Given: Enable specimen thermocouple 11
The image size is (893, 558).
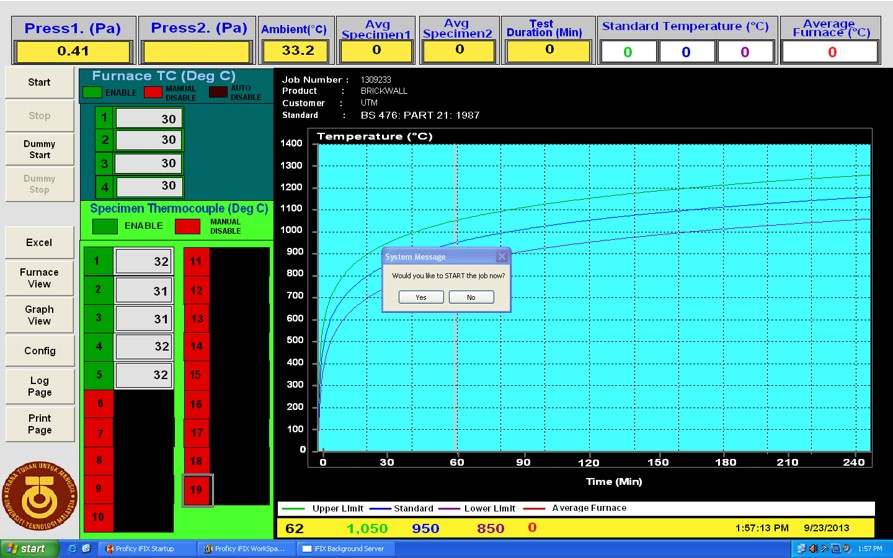Looking at the screenshot, I should [x=196, y=262].
